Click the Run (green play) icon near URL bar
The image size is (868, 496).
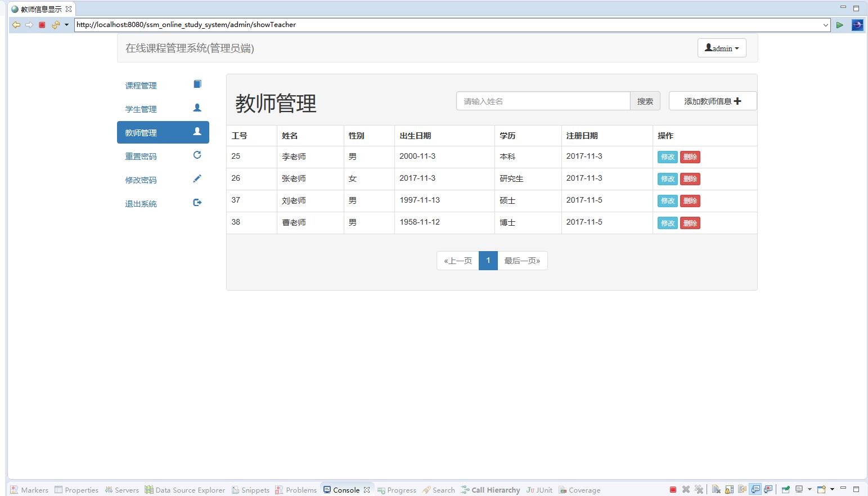pos(840,25)
